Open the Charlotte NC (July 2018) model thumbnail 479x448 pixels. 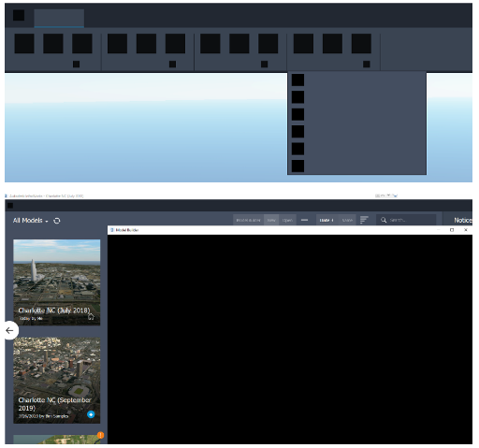[57, 282]
